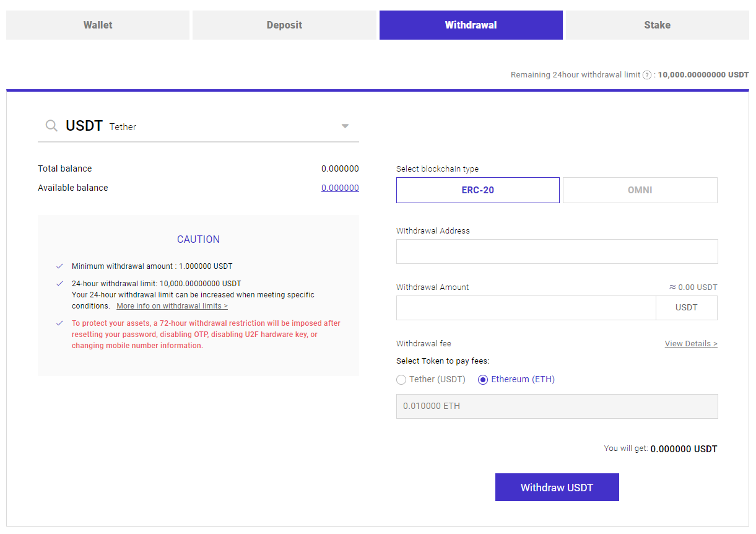Click the question mark help icon for withdrawal limit

(647, 75)
